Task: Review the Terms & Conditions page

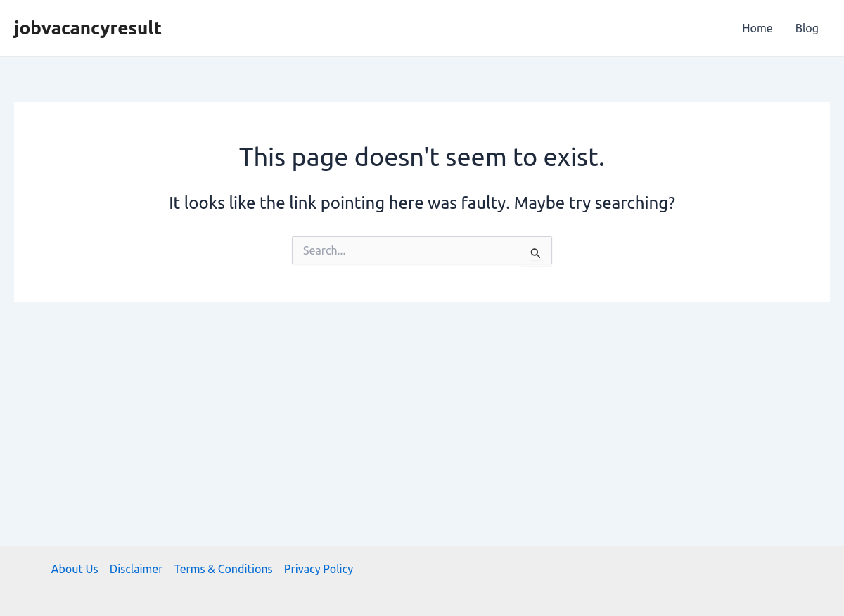Action: pyautogui.click(x=223, y=569)
